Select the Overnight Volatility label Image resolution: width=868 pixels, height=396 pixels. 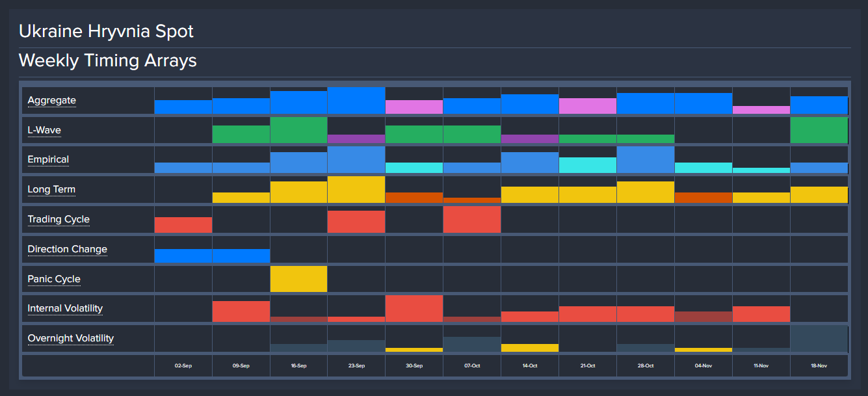pos(70,338)
